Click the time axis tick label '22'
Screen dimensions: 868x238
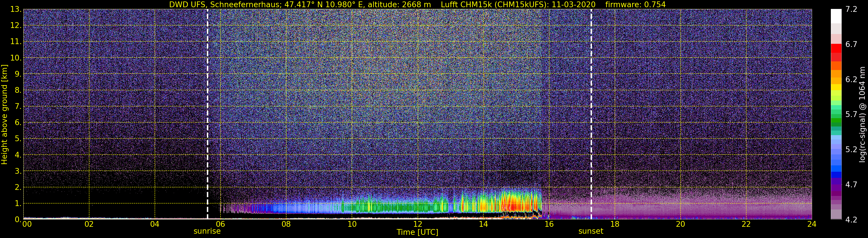(x=746, y=224)
